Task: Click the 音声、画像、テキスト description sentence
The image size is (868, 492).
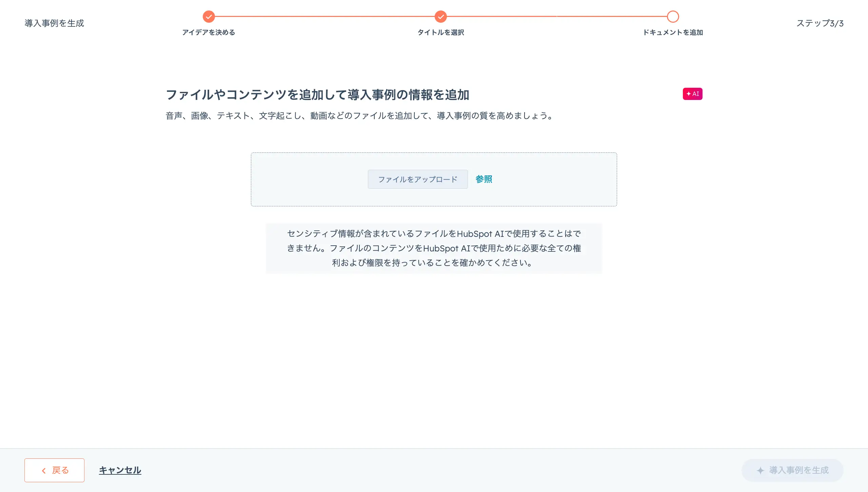Action: [360, 116]
